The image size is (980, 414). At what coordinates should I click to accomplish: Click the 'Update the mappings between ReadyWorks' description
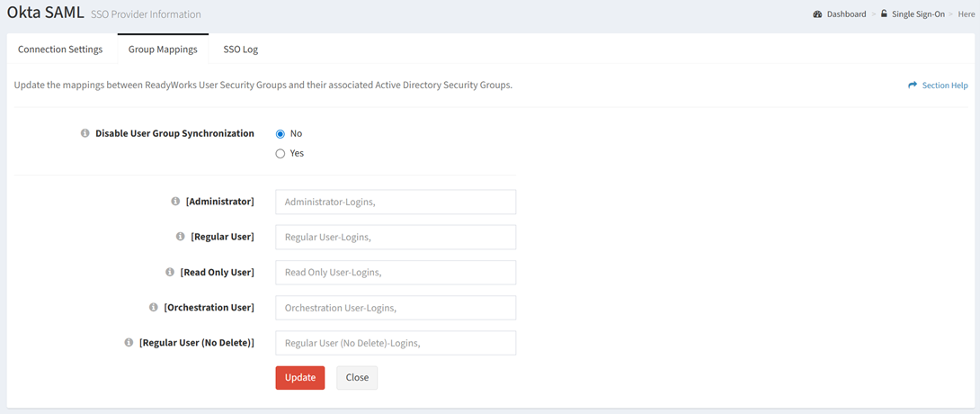pos(263,85)
